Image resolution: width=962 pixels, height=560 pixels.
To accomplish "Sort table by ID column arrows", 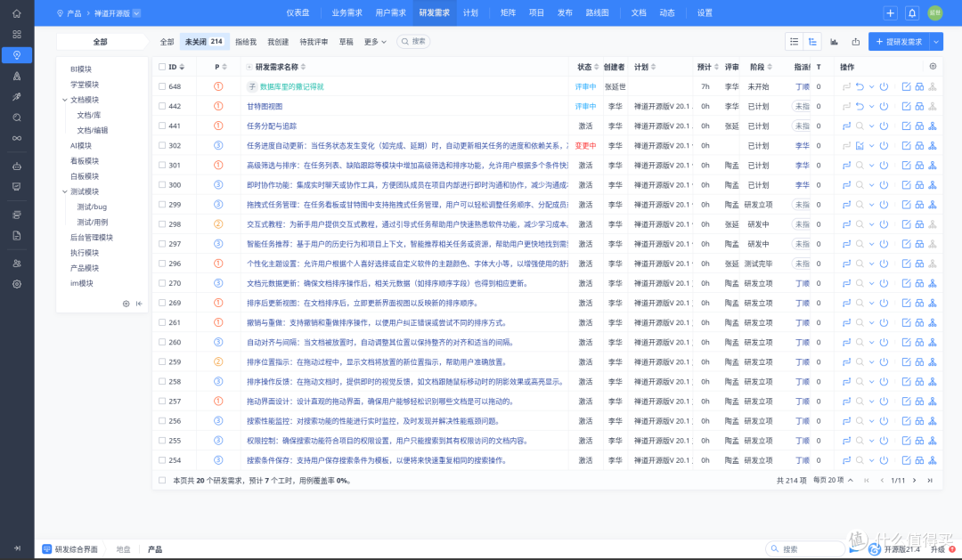I will pos(182,67).
